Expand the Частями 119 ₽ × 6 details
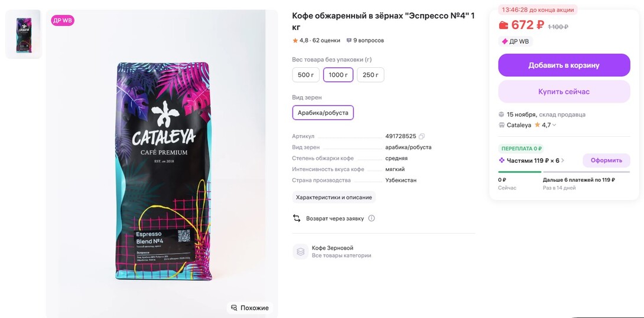 coord(562,160)
